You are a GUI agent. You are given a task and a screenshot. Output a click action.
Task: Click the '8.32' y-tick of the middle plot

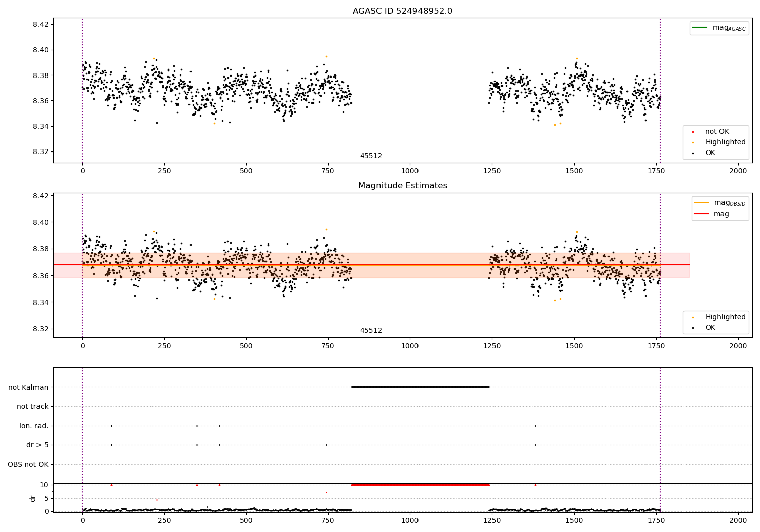tap(42, 329)
